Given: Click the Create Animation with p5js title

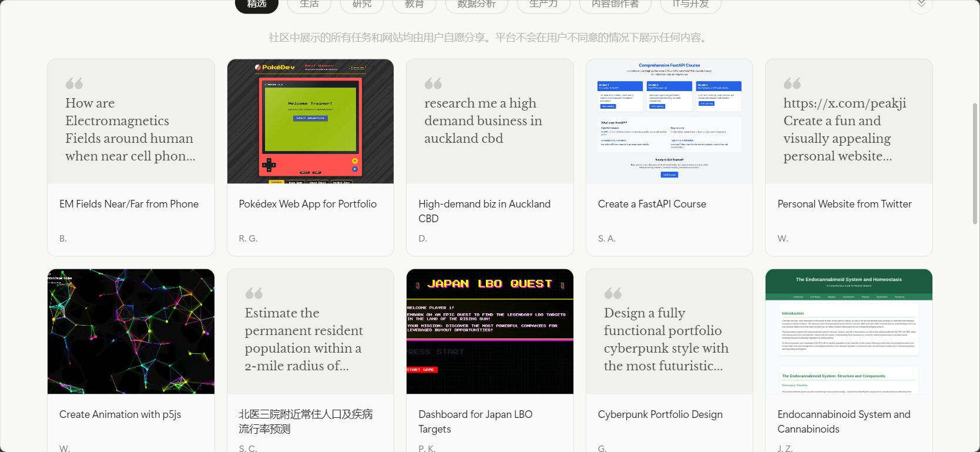Looking at the screenshot, I should [x=120, y=414].
